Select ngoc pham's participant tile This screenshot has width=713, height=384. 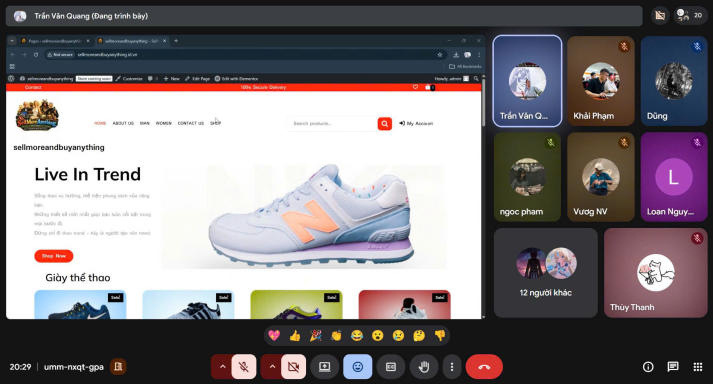[x=527, y=177]
